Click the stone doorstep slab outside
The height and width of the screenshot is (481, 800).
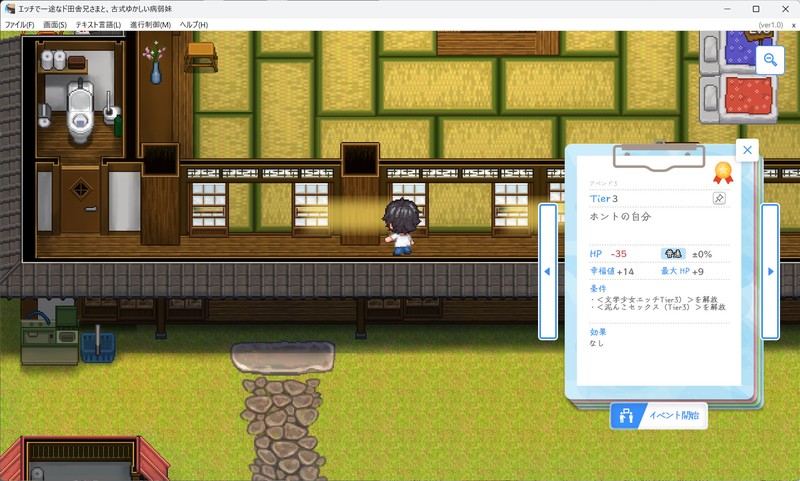pyautogui.click(x=282, y=355)
